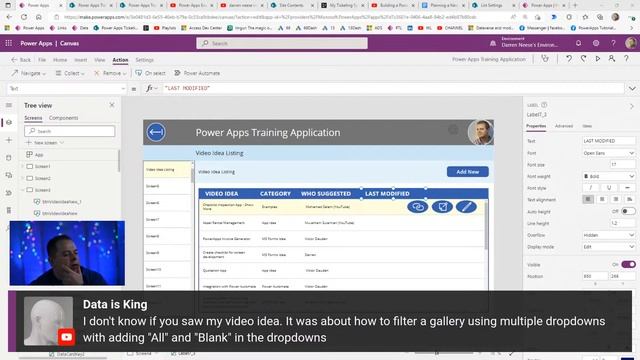
Task: Toggle the hamburger menu in left rail
Action: 9,105
